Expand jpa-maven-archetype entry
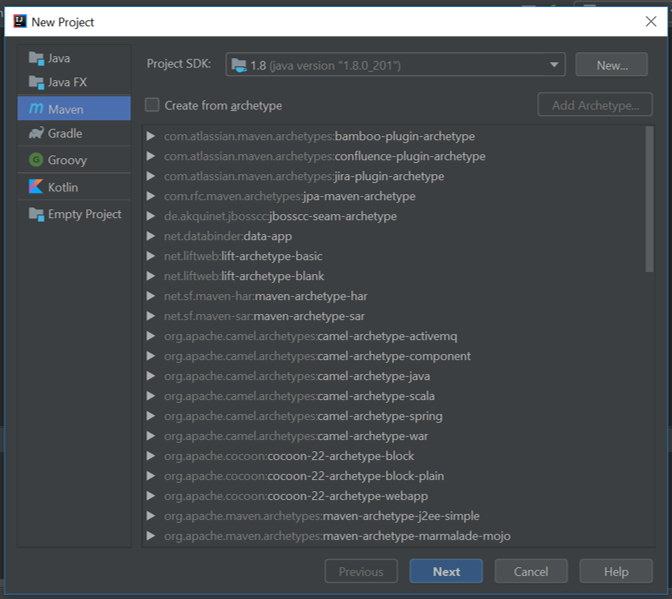672x599 pixels. [x=150, y=196]
